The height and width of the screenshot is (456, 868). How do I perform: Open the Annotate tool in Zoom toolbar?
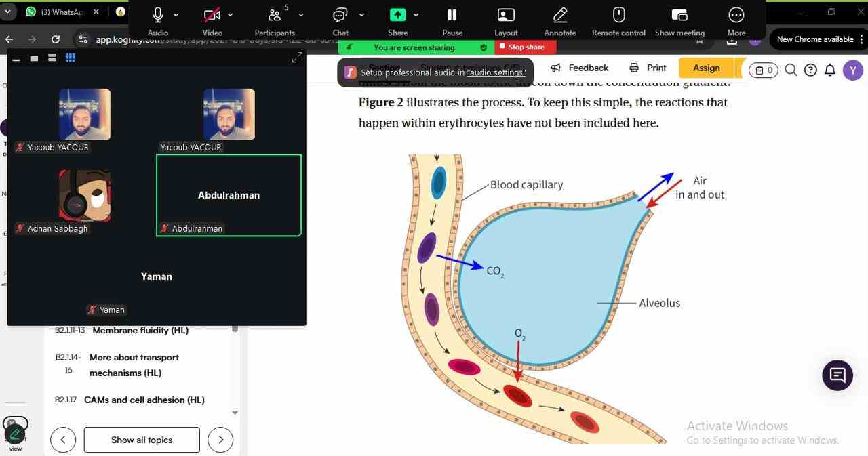[x=559, y=16]
